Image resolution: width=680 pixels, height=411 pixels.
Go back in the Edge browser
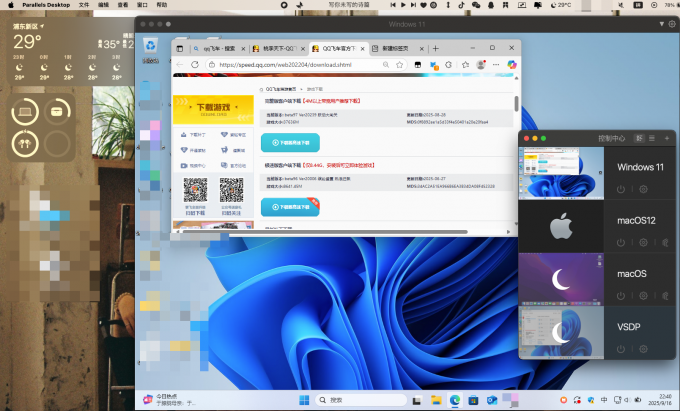point(180,65)
